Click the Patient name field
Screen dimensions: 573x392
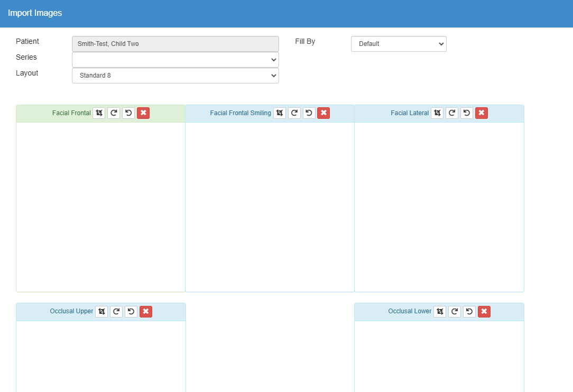coord(175,44)
